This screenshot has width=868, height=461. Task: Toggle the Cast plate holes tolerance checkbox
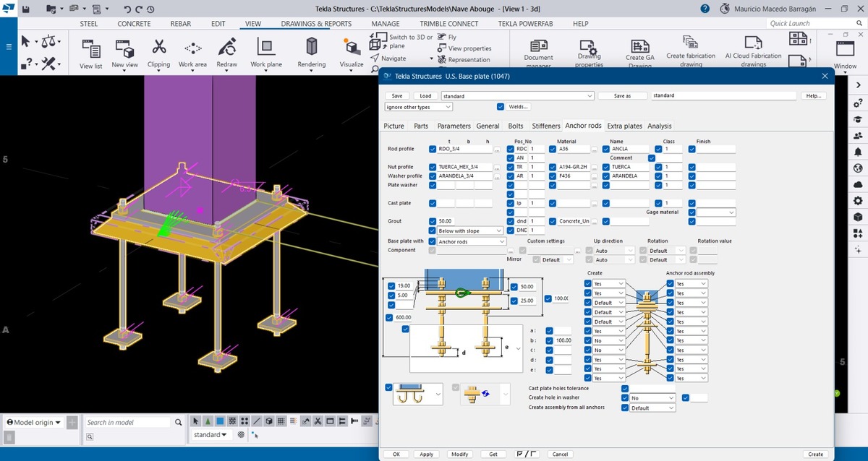pos(625,389)
